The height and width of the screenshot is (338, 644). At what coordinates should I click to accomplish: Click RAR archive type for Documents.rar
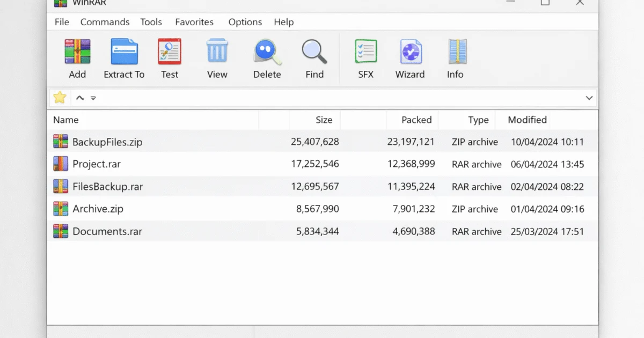(477, 232)
